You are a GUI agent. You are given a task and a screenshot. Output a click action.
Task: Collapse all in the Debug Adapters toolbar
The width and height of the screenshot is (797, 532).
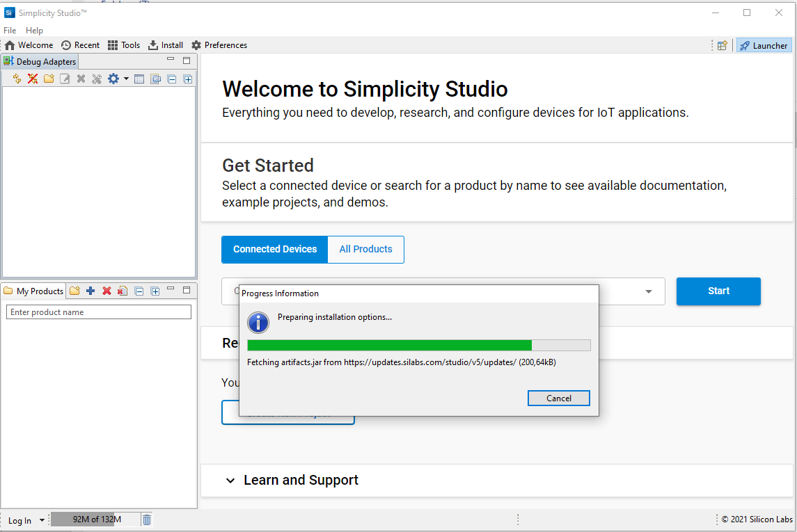pyautogui.click(x=171, y=79)
